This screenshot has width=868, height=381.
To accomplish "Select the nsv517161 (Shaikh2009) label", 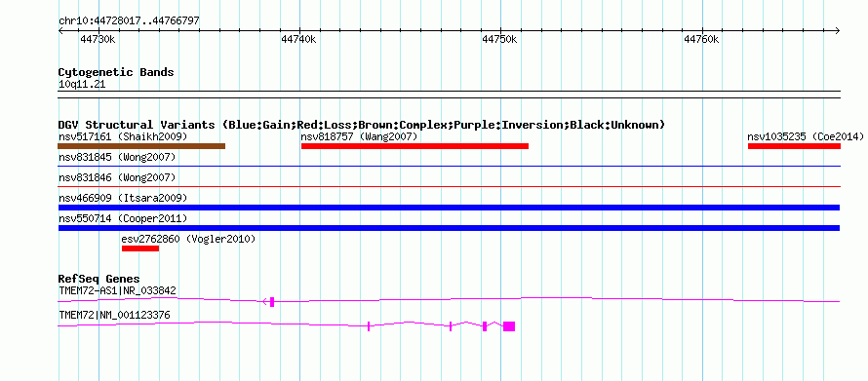I will [x=123, y=136].
